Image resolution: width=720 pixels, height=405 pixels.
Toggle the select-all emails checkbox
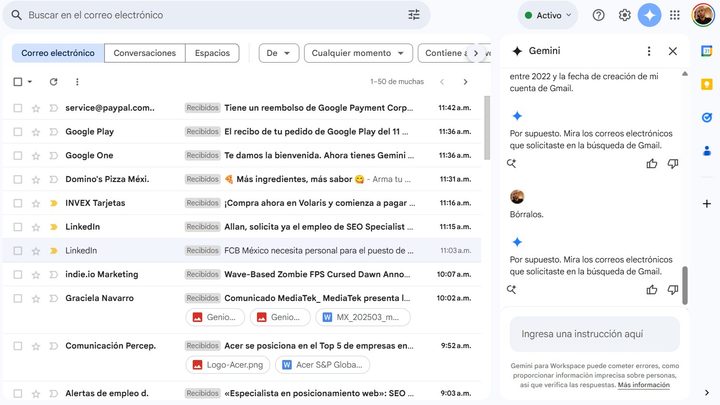[17, 82]
